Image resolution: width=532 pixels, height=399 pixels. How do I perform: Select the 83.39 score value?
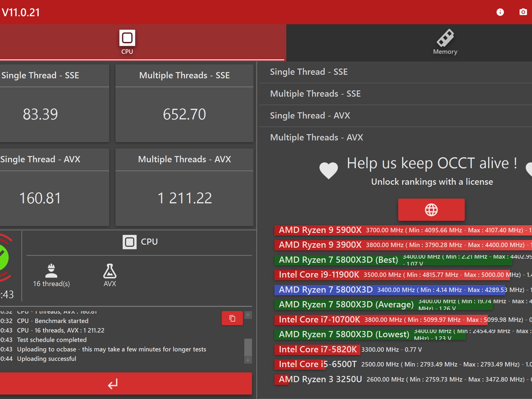tap(40, 114)
